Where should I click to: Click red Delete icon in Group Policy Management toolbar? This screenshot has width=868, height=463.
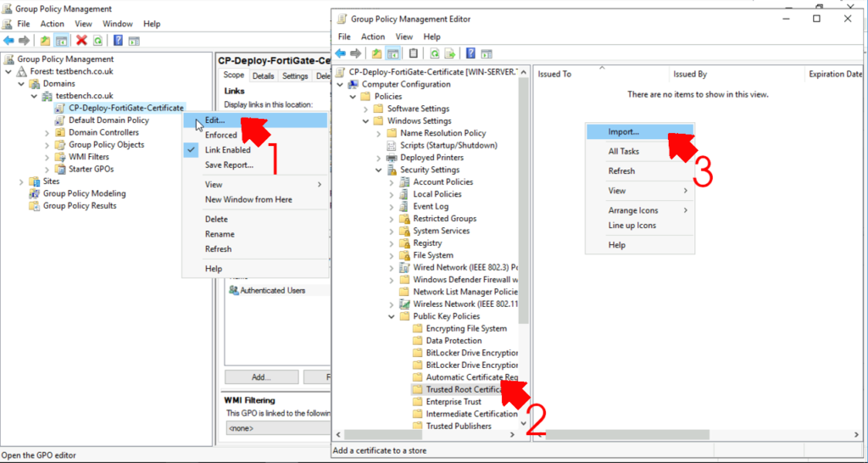click(81, 40)
